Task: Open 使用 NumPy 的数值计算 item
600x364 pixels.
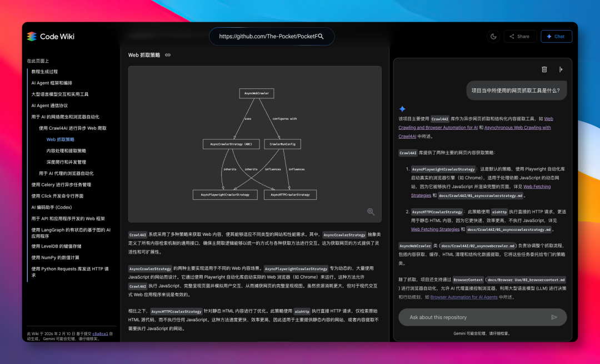Action: [x=56, y=257]
